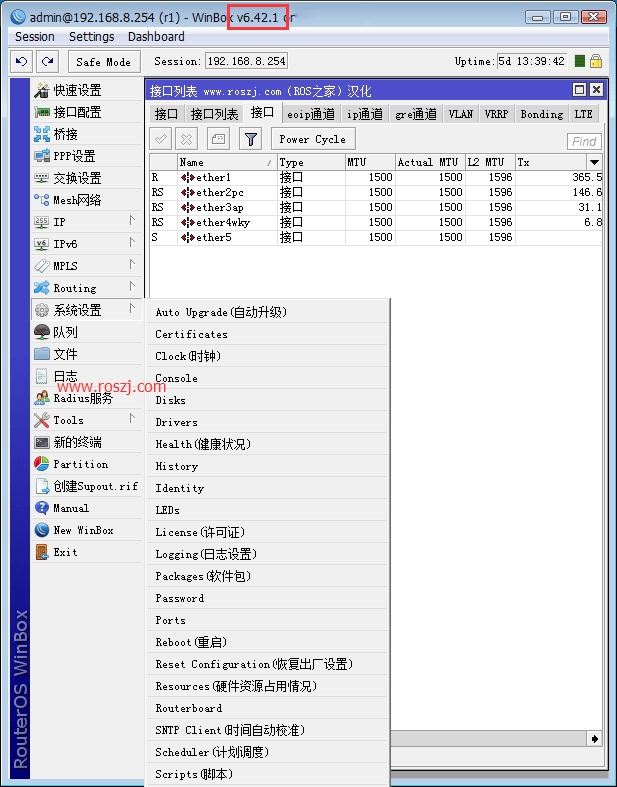
Task: Click the Undo arrow icon
Action: coord(21,62)
